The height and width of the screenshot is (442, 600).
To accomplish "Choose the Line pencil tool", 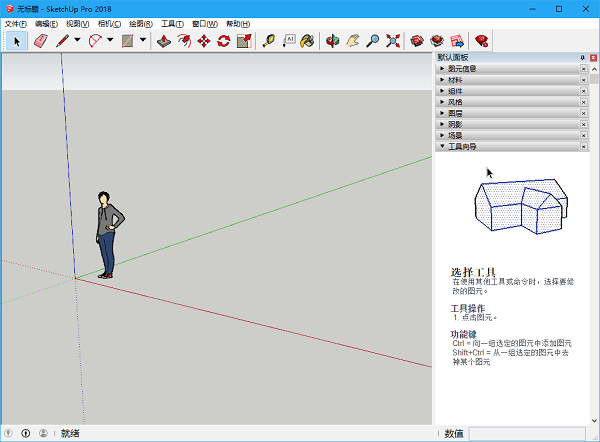I will [x=62, y=41].
